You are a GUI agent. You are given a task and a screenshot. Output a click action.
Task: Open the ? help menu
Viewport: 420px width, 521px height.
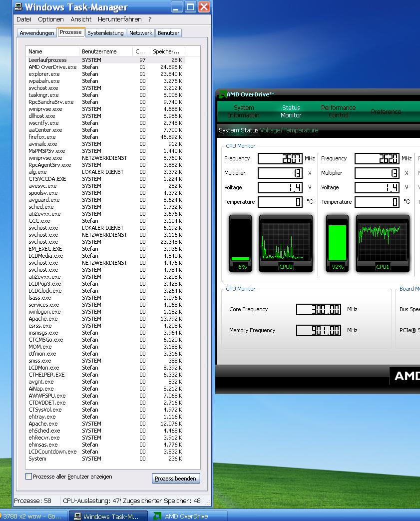[150, 19]
